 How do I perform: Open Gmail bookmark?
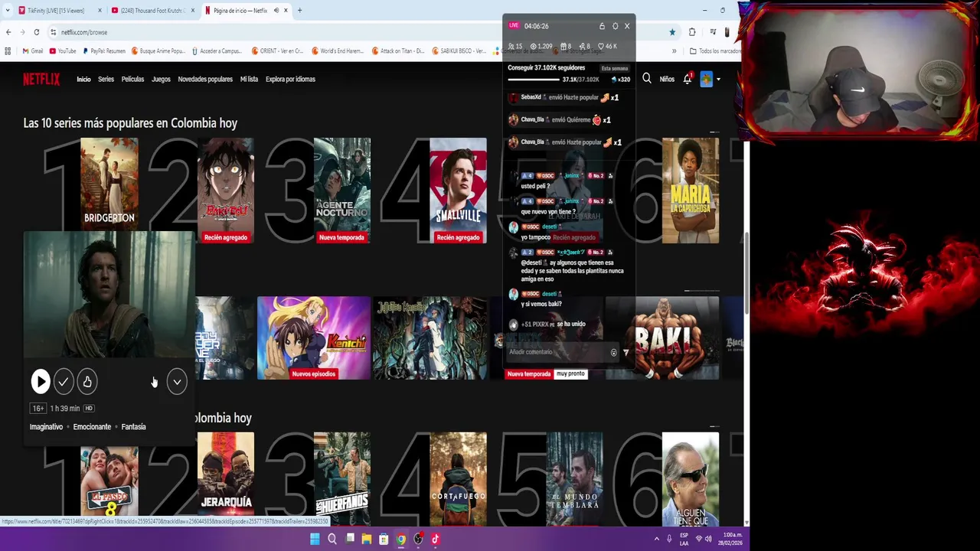(33, 51)
